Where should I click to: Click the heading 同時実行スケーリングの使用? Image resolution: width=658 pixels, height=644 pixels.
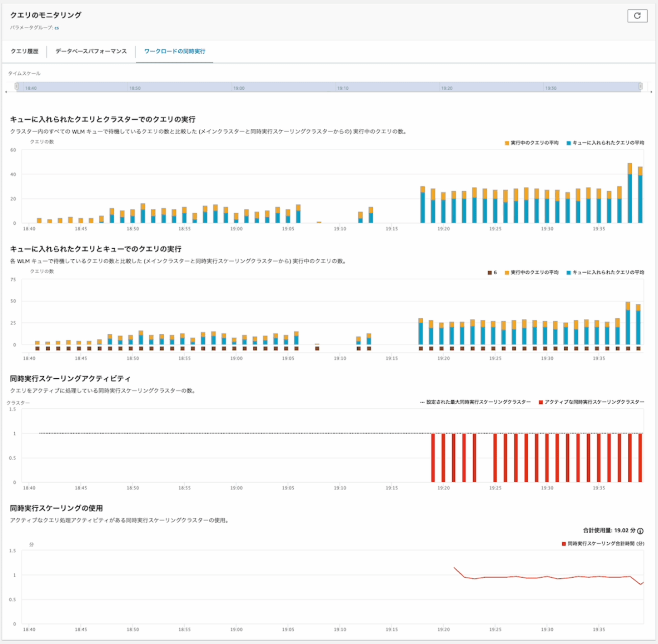pos(57,508)
